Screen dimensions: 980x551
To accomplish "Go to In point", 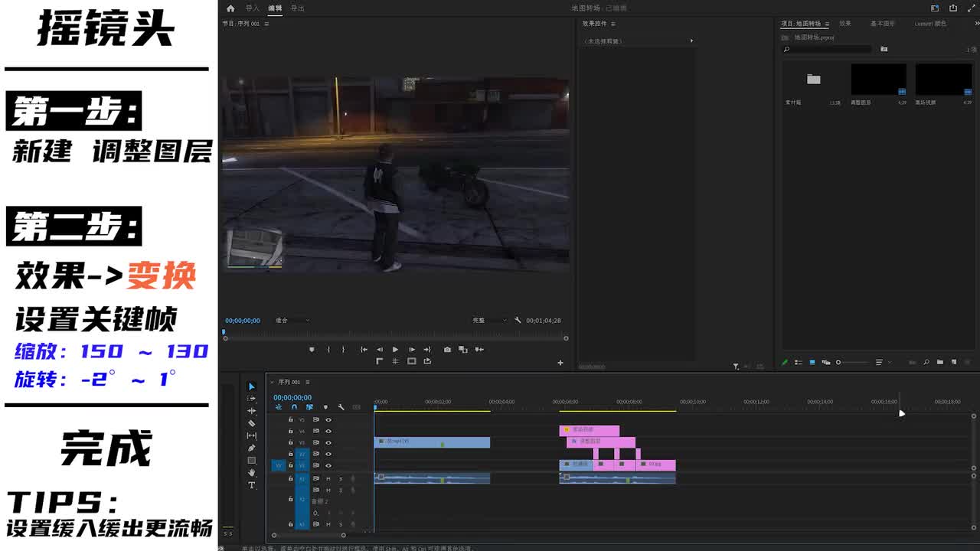I will coord(364,350).
